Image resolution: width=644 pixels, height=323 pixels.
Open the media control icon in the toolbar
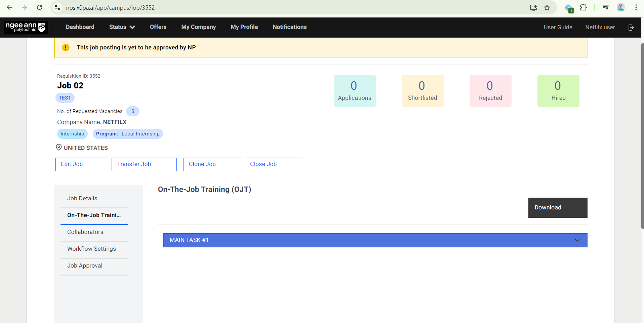click(x=606, y=7)
